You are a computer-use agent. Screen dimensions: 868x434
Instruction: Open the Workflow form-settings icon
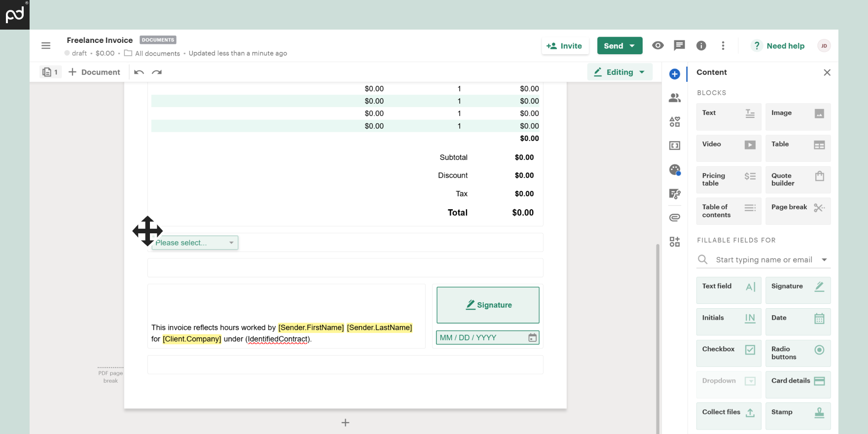(675, 194)
